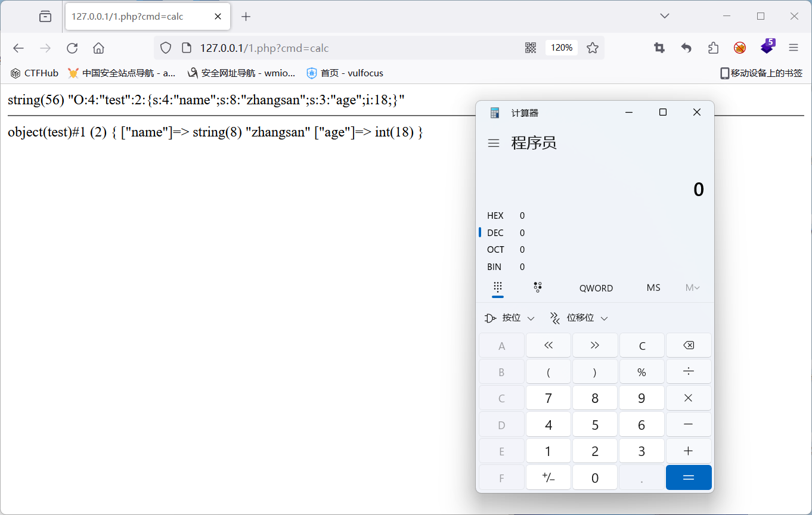Open the calculator hamburger navigation menu

(494, 143)
